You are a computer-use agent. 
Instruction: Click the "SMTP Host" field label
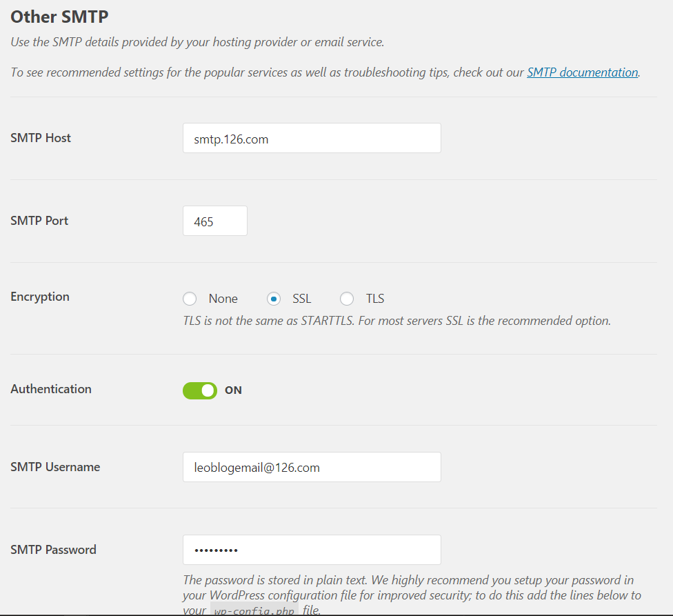[x=41, y=138]
